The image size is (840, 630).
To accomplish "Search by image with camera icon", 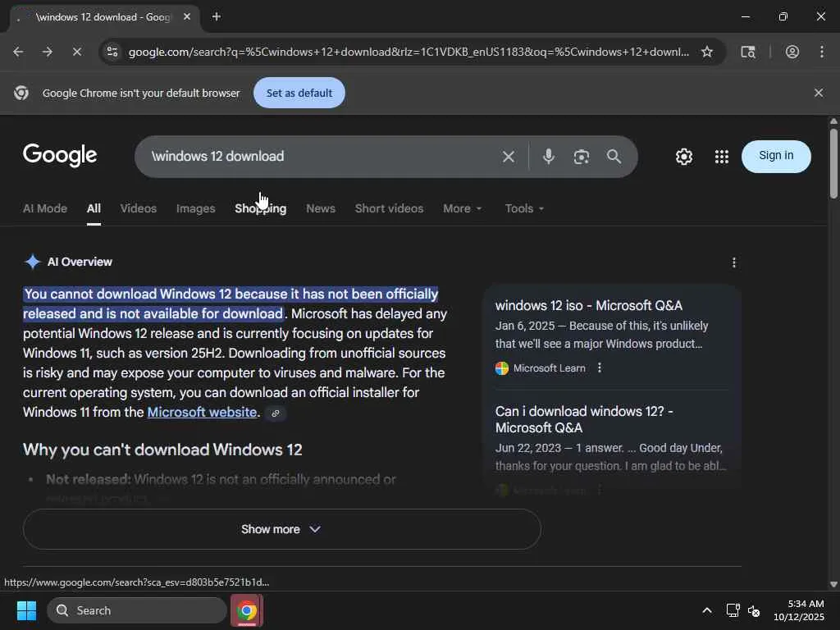I will tap(582, 157).
